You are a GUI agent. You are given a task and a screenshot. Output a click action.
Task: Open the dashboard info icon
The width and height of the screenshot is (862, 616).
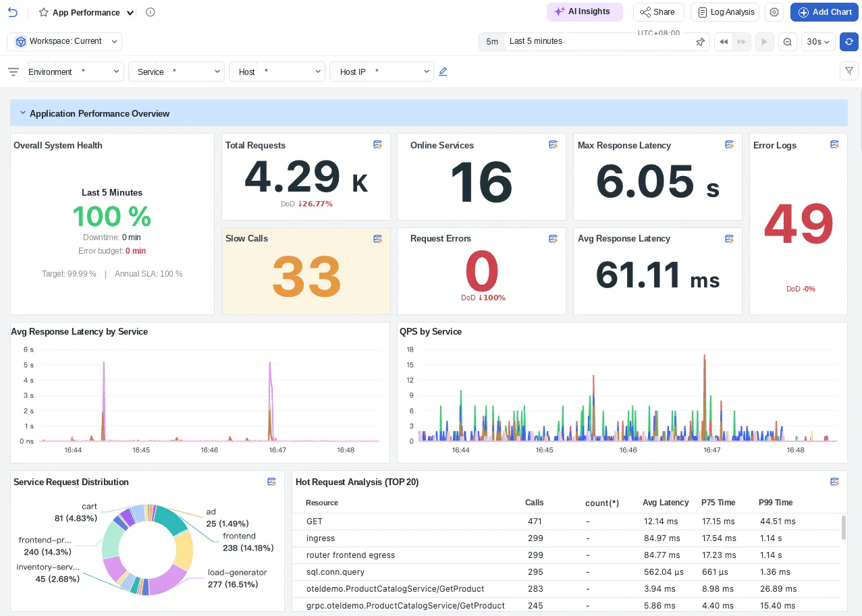click(151, 12)
